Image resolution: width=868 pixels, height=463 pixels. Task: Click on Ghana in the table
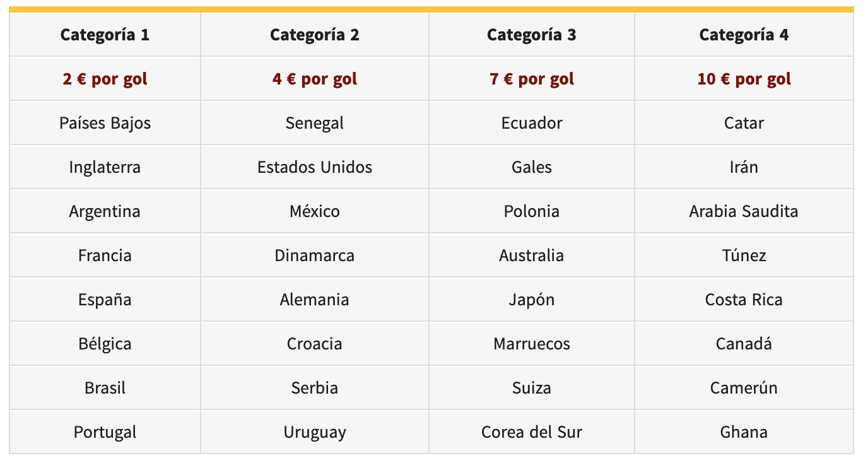click(x=744, y=432)
